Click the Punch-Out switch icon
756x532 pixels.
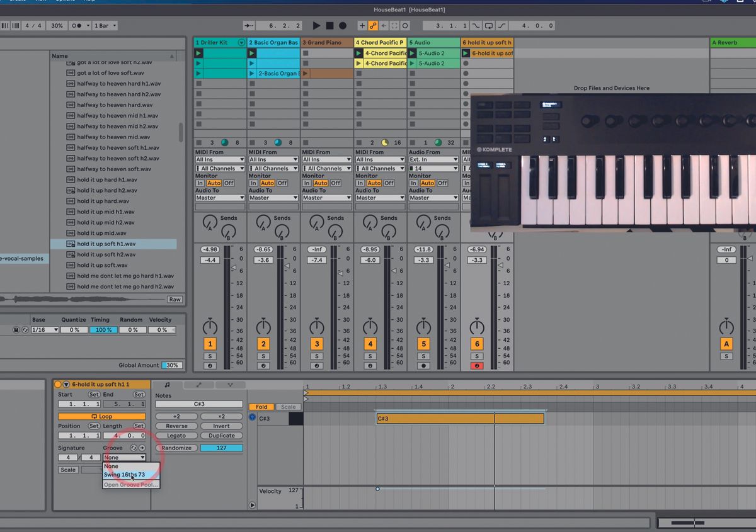point(502,26)
